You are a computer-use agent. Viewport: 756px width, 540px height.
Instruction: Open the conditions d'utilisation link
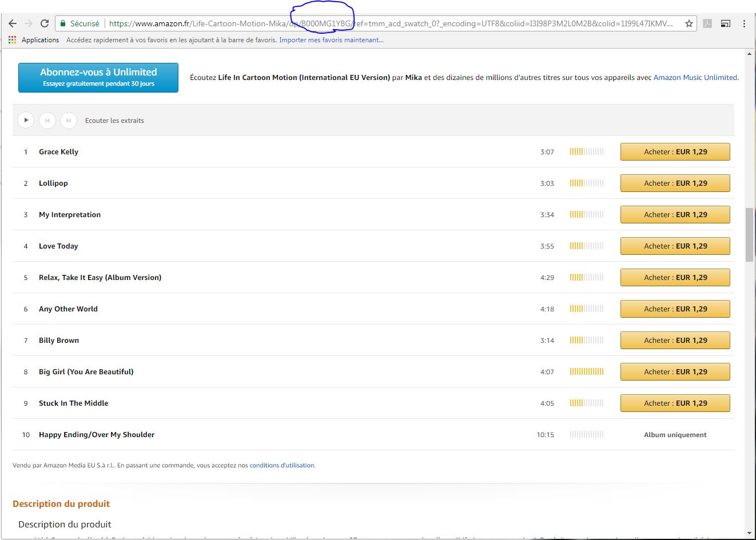click(282, 465)
